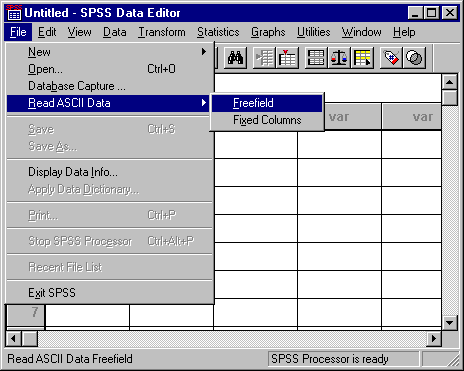Click 'Read ASCII Data Freefield' status text
The height and width of the screenshot is (371, 464).
click(70, 359)
